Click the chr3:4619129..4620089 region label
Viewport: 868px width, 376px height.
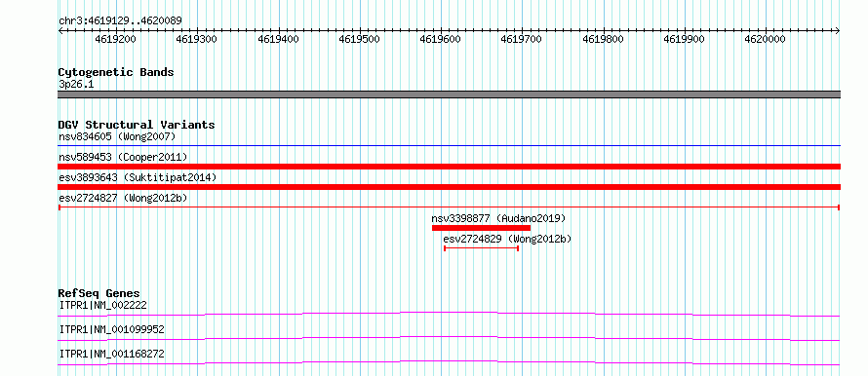pos(120,20)
